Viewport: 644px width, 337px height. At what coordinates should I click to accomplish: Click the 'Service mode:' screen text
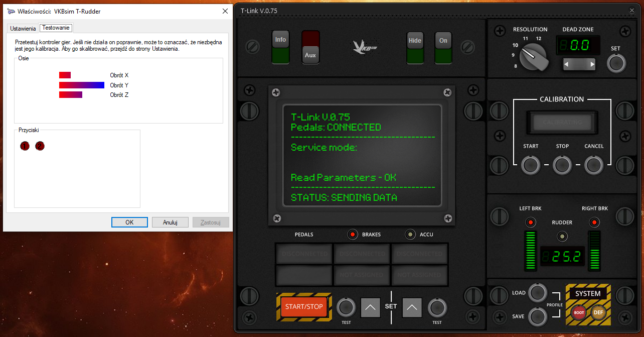[x=324, y=147]
